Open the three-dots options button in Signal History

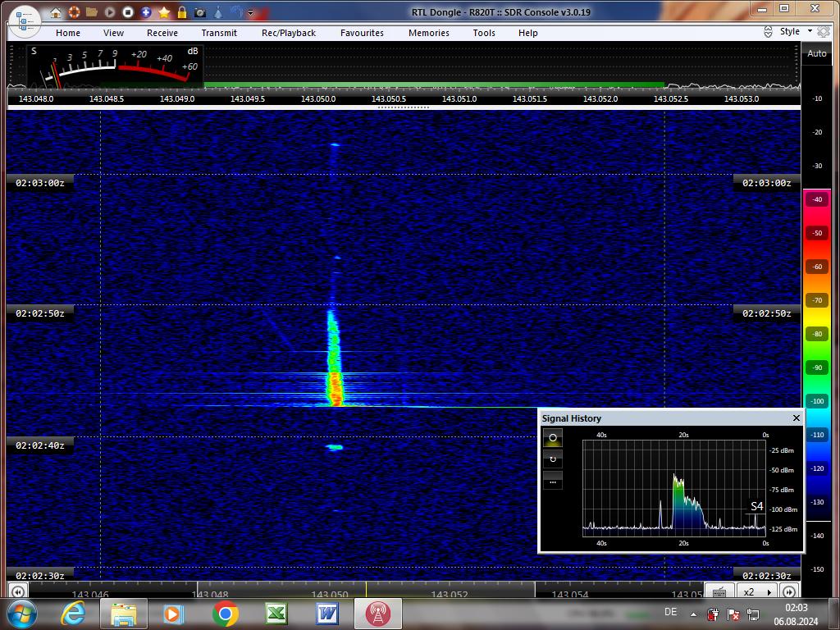click(x=553, y=481)
